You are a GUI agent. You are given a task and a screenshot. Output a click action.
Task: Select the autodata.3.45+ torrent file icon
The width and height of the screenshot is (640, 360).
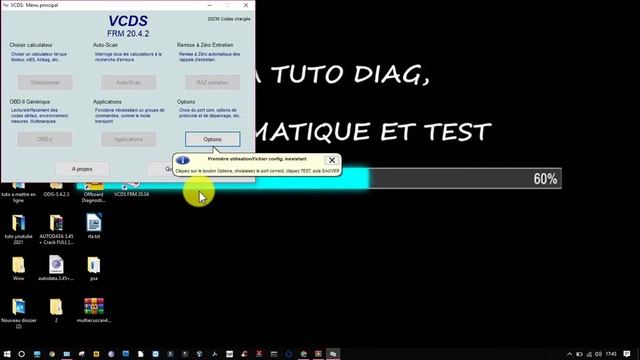[56, 264]
